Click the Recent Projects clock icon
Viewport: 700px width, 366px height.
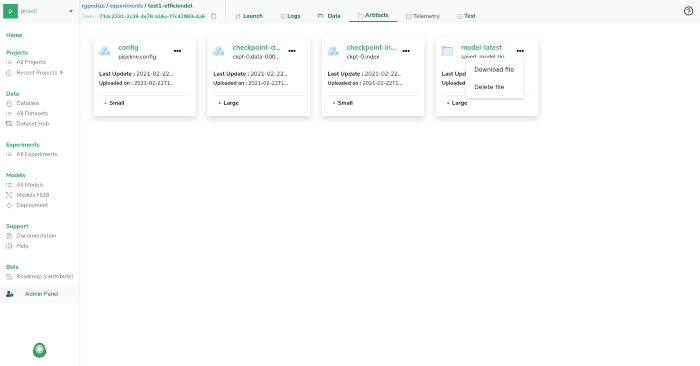click(x=9, y=73)
